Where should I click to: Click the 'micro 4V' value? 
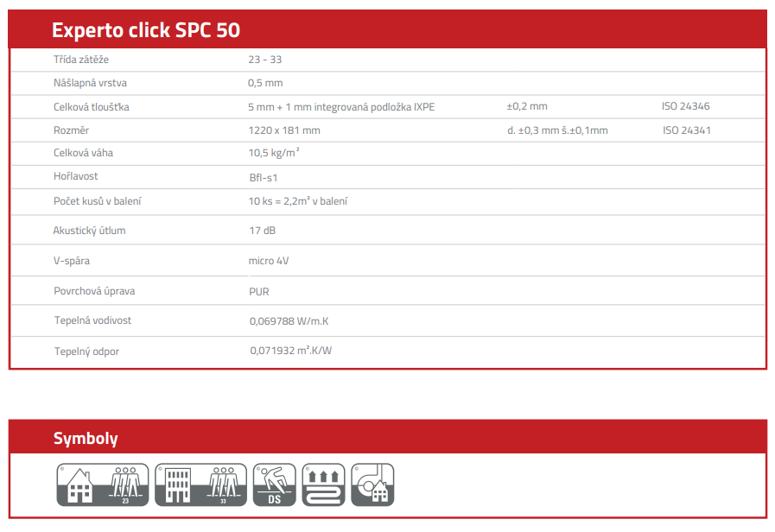click(269, 261)
